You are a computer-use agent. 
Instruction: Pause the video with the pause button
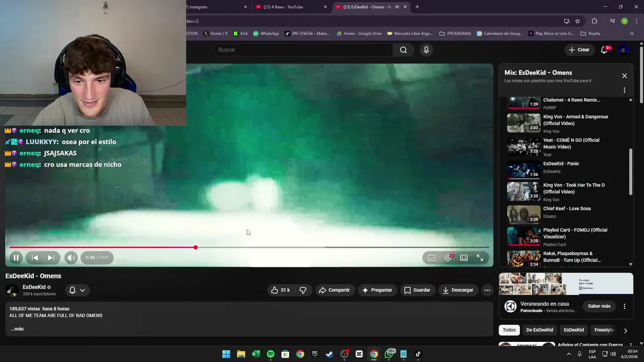[16, 257]
